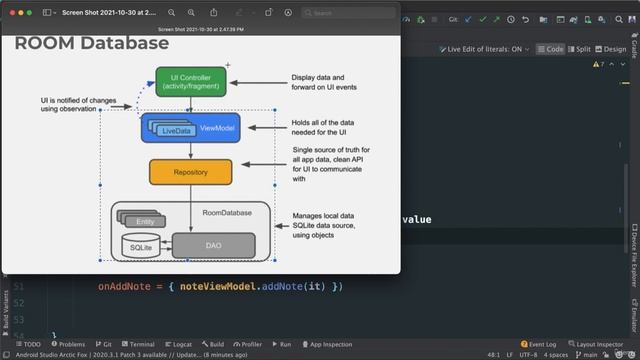Click Git rollback icon
Screen dimensions: 640x360
click(x=525, y=19)
